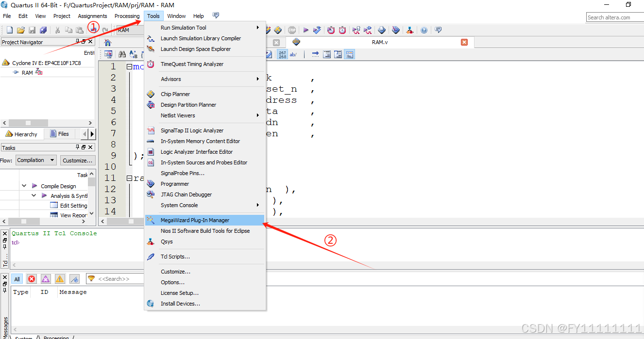Toggle the All messages filter
The width and height of the screenshot is (644, 339).
[17, 279]
